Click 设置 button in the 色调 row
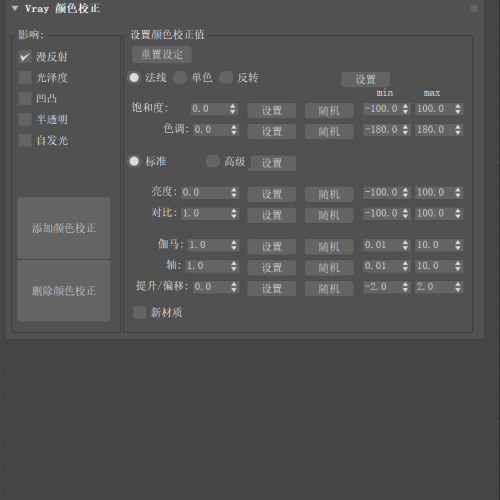The width and height of the screenshot is (500, 500). pyautogui.click(x=272, y=131)
